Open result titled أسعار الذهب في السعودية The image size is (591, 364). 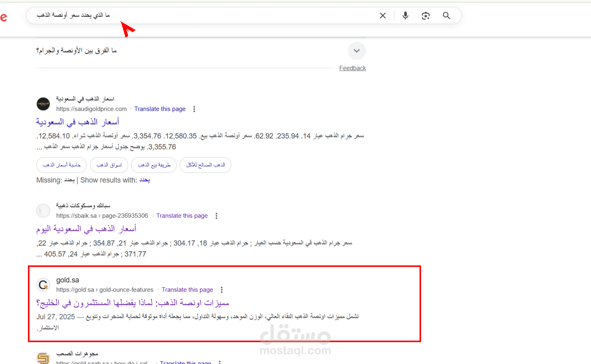pyautogui.click(x=78, y=122)
